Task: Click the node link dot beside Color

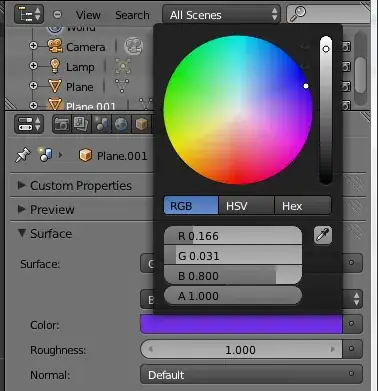Action: [351, 323]
